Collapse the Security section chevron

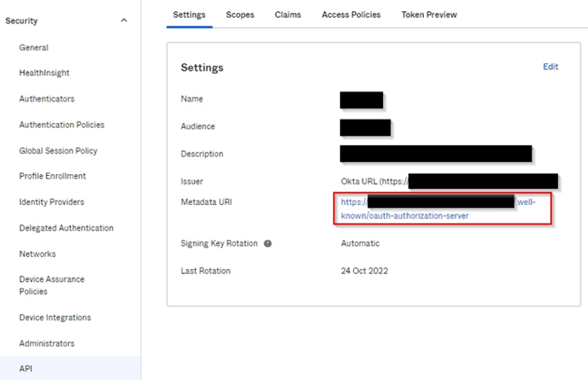[x=124, y=20]
